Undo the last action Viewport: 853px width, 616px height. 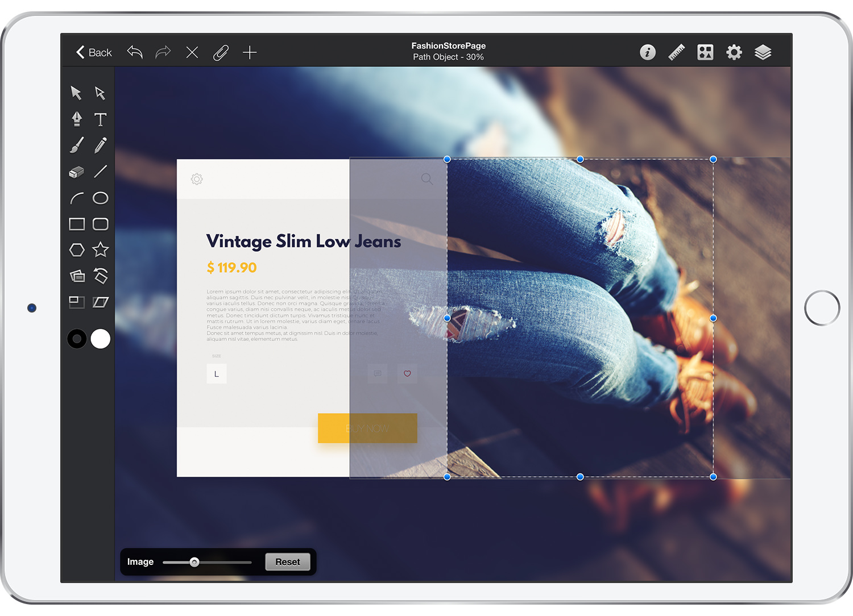[x=135, y=52]
